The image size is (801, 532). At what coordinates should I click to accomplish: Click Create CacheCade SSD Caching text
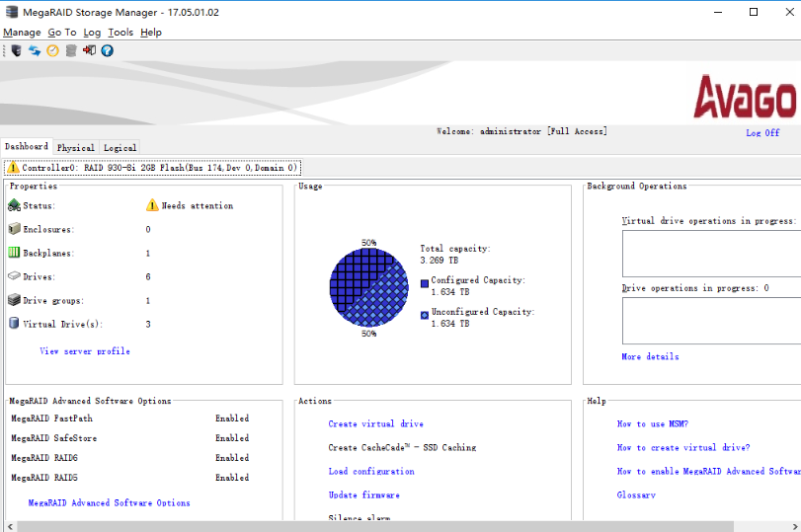403,447
